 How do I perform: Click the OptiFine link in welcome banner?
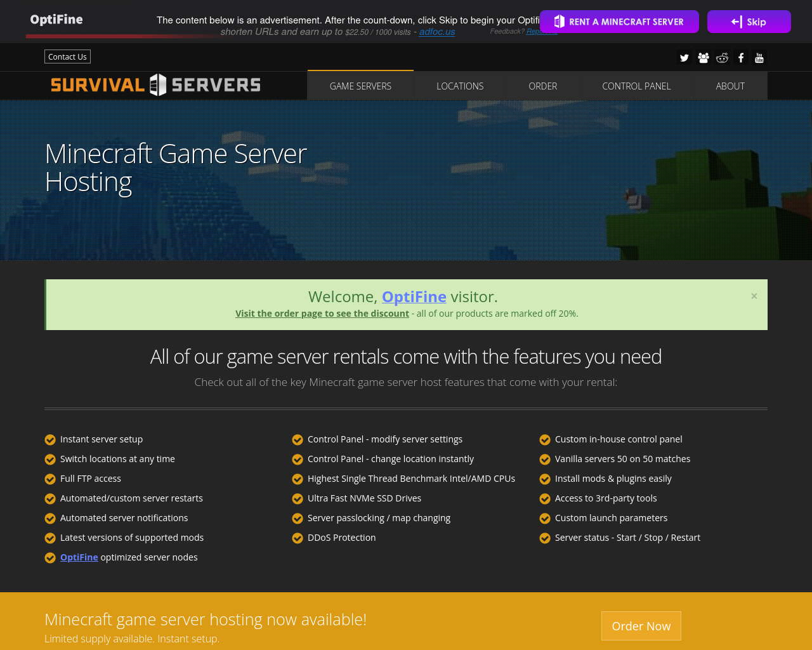tap(414, 296)
